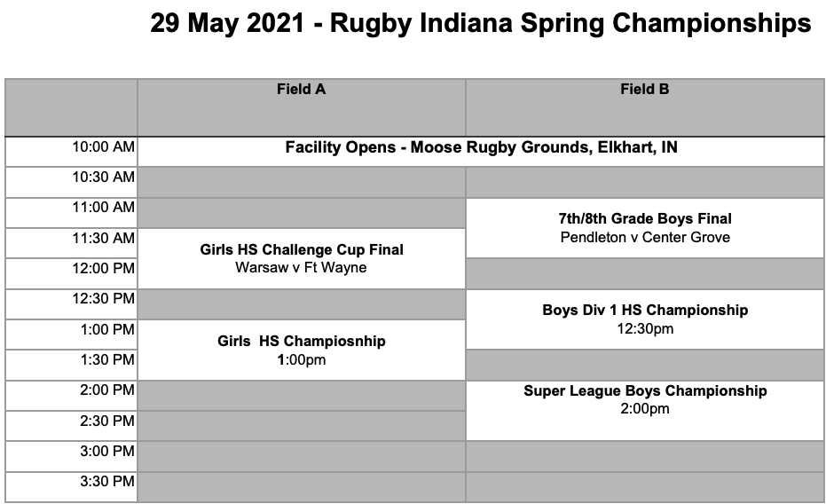Select the 1:00 PM time cell
Image resolution: width=826 pixels, height=504 pixels.
coord(71,335)
